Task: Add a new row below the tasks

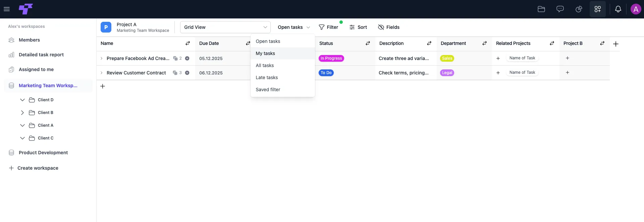Action: [x=103, y=86]
